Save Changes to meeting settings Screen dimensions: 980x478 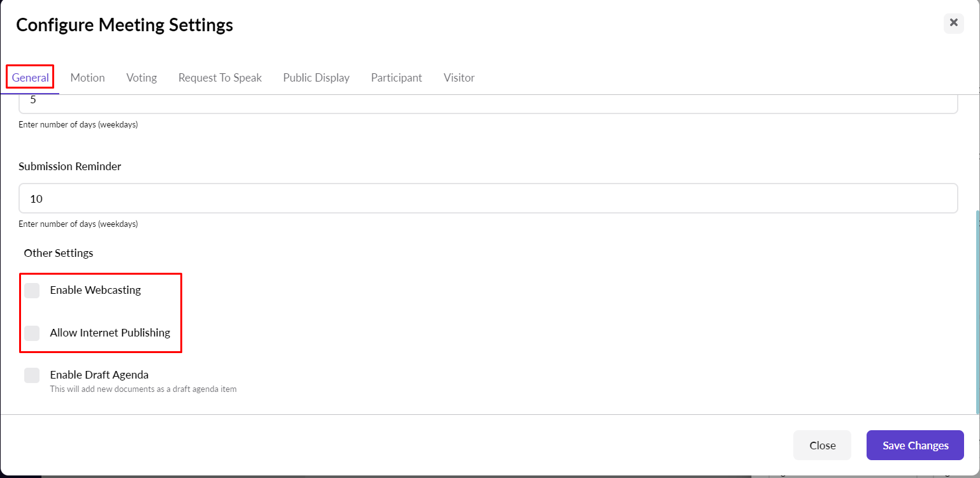coord(915,445)
